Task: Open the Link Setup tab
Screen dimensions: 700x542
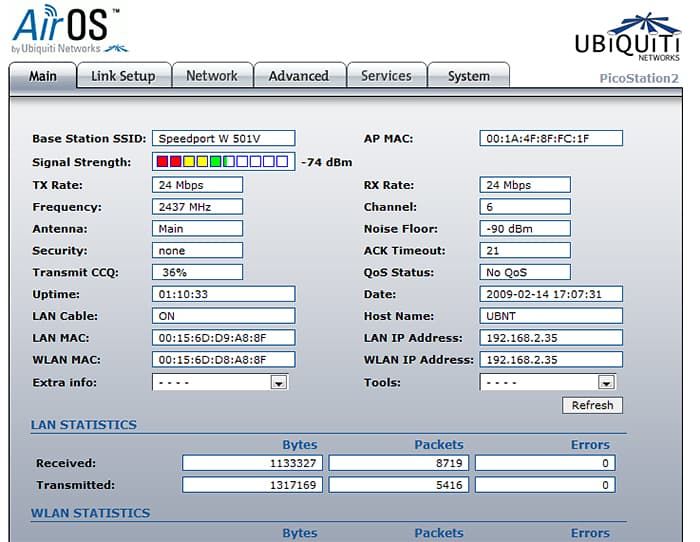Action: [x=123, y=76]
